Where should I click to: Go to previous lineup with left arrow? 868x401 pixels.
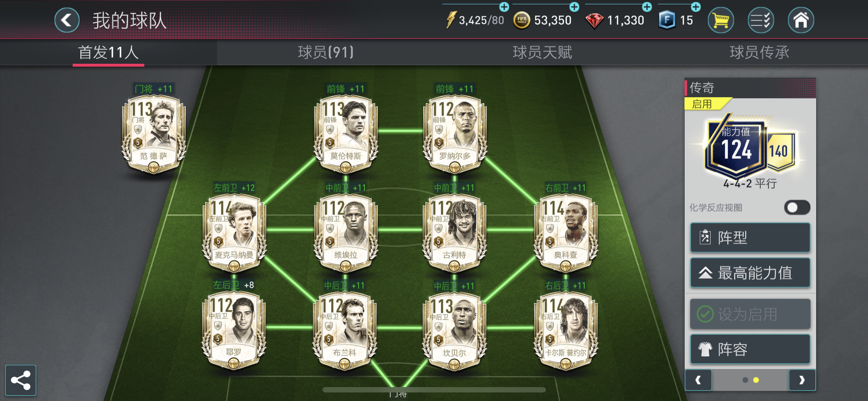698,380
